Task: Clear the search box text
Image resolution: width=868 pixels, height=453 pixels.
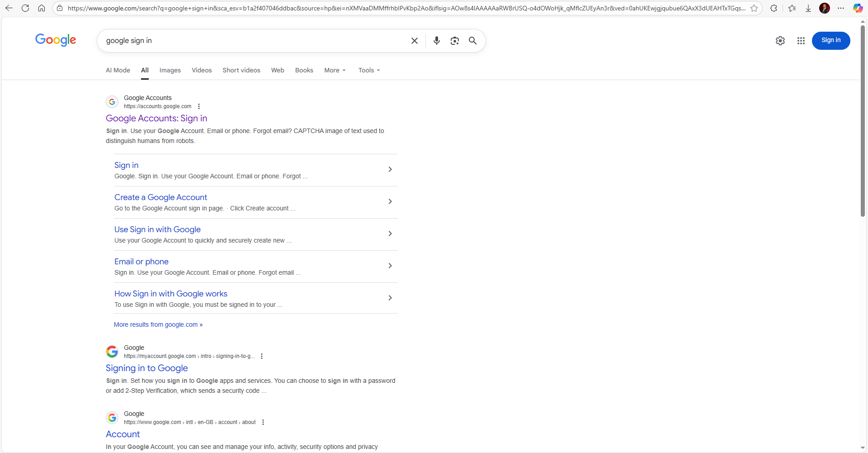Action: 414,41
